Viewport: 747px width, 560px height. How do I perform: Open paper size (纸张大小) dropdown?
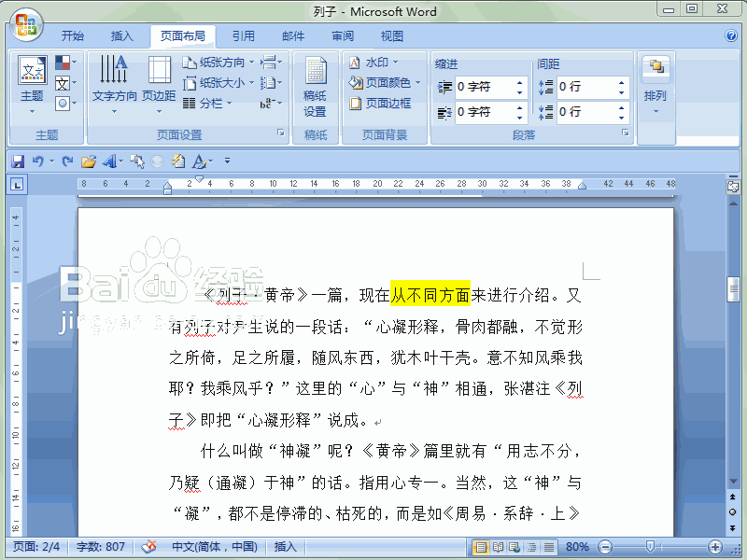[218, 83]
